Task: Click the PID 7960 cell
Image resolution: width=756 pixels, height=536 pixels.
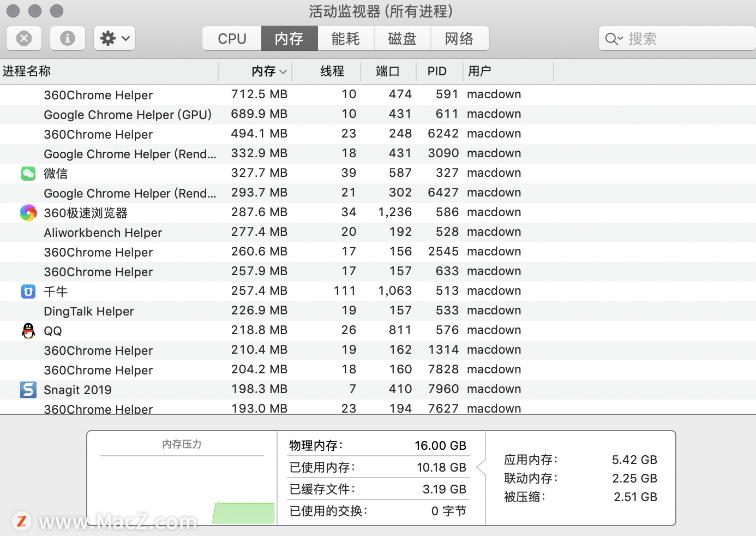Action: [443, 389]
